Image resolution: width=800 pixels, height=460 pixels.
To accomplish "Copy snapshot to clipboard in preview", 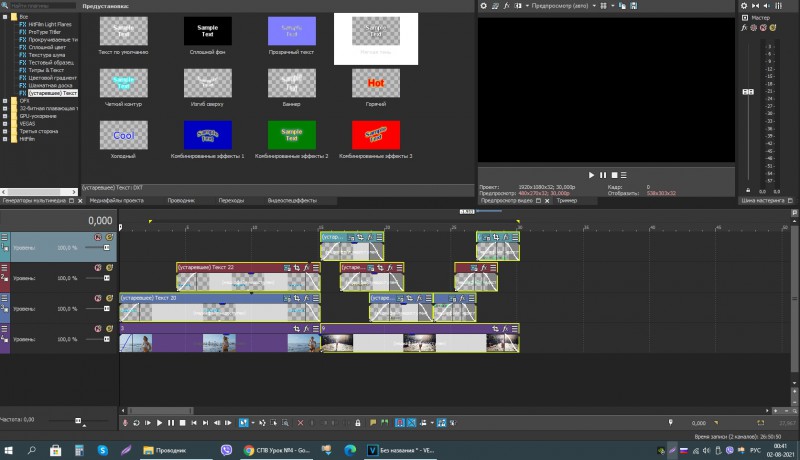I will pos(622,6).
